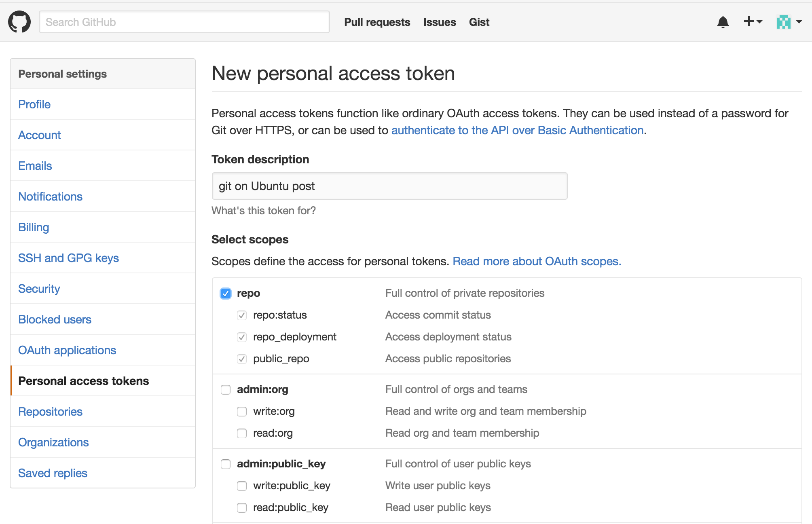Image resolution: width=812 pixels, height=524 pixels.
Task: Follow the Read more about OAuth scopes link
Action: click(x=537, y=261)
